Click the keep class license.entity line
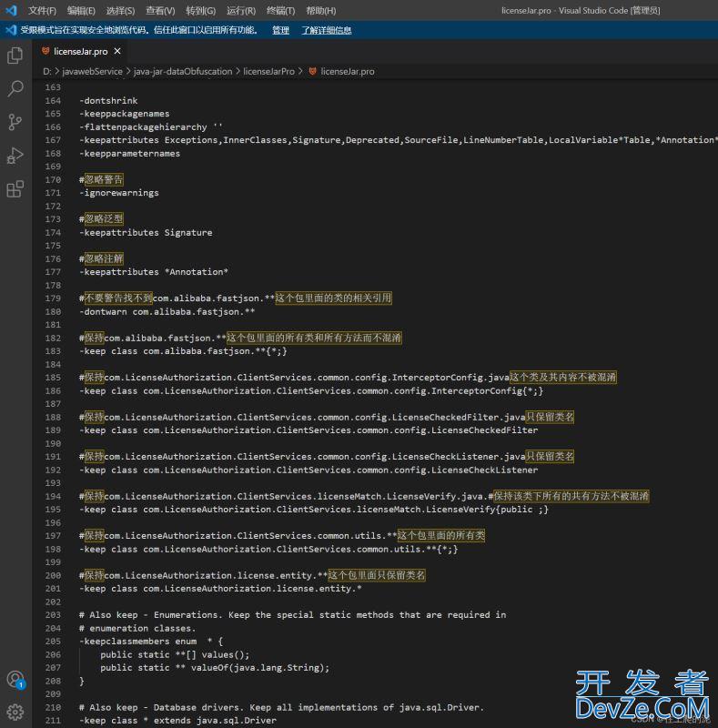 (220, 589)
